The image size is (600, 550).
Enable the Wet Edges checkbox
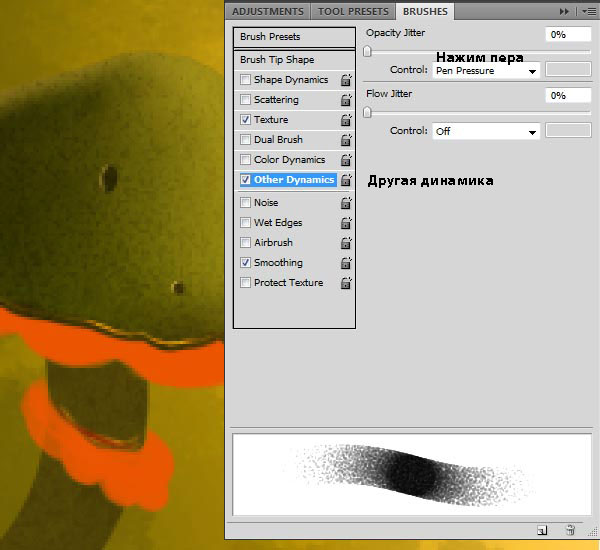245,222
